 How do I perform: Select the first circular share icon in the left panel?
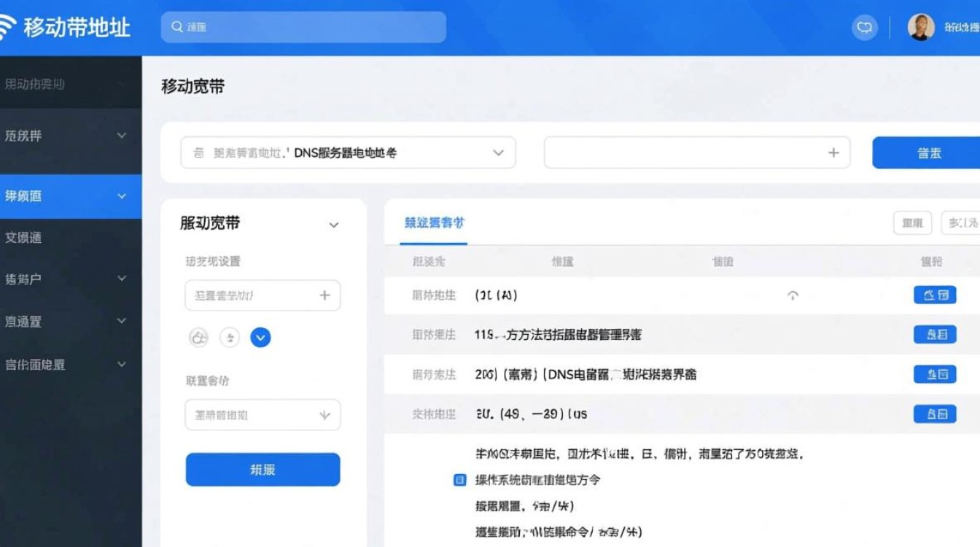click(199, 337)
